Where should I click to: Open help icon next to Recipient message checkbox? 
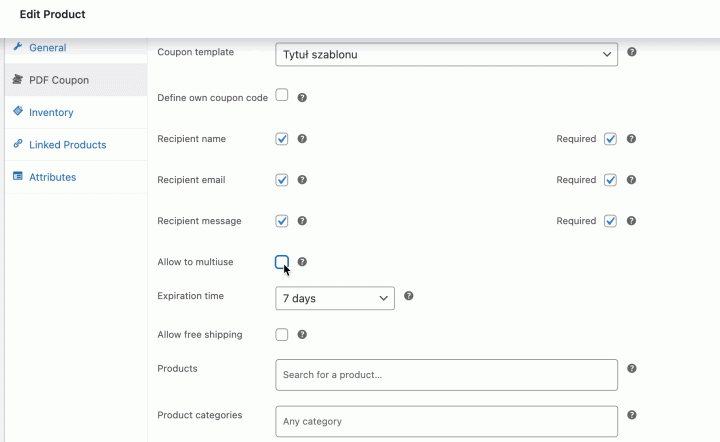[x=302, y=221]
